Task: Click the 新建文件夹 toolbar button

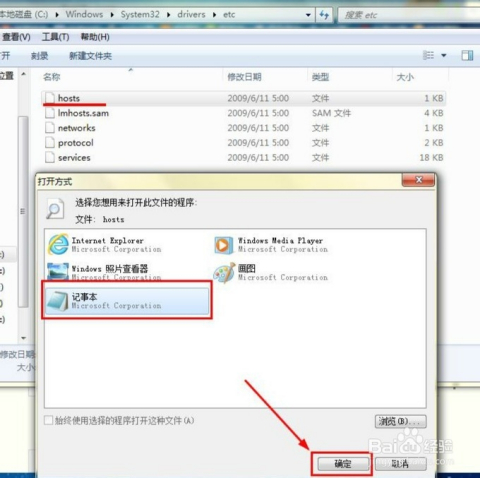Action: coord(90,56)
